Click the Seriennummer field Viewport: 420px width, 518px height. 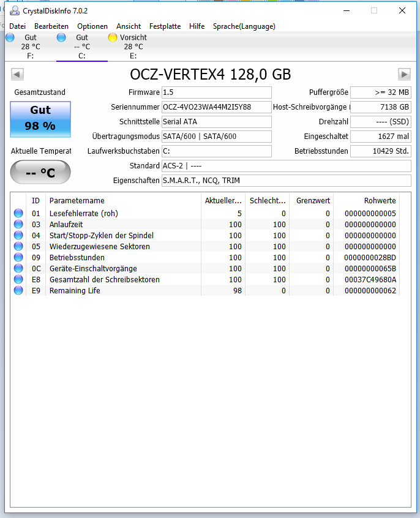pyautogui.click(x=217, y=107)
